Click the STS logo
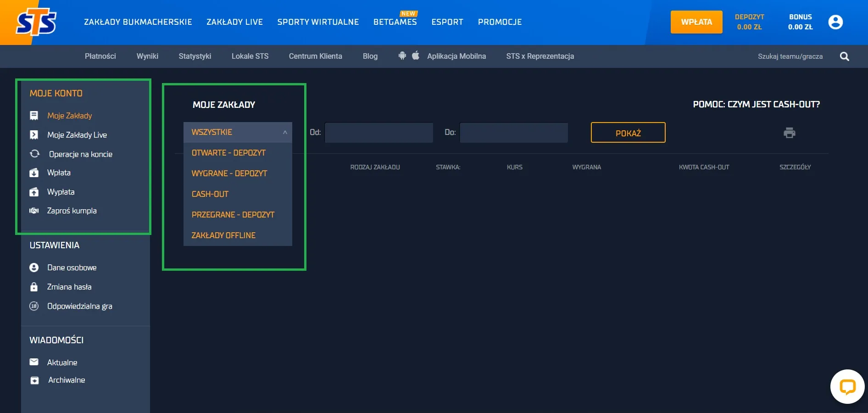This screenshot has width=868, height=413. 36,23
